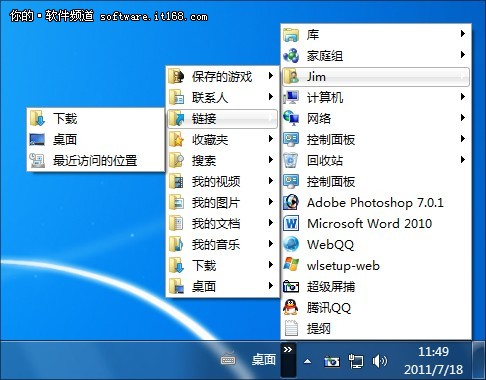
Task: Click the 联系人 label text
Action: pos(210,98)
